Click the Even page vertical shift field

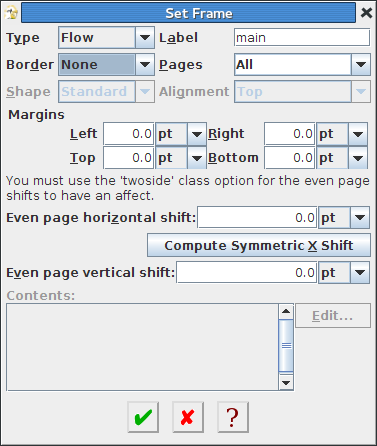pyautogui.click(x=246, y=273)
